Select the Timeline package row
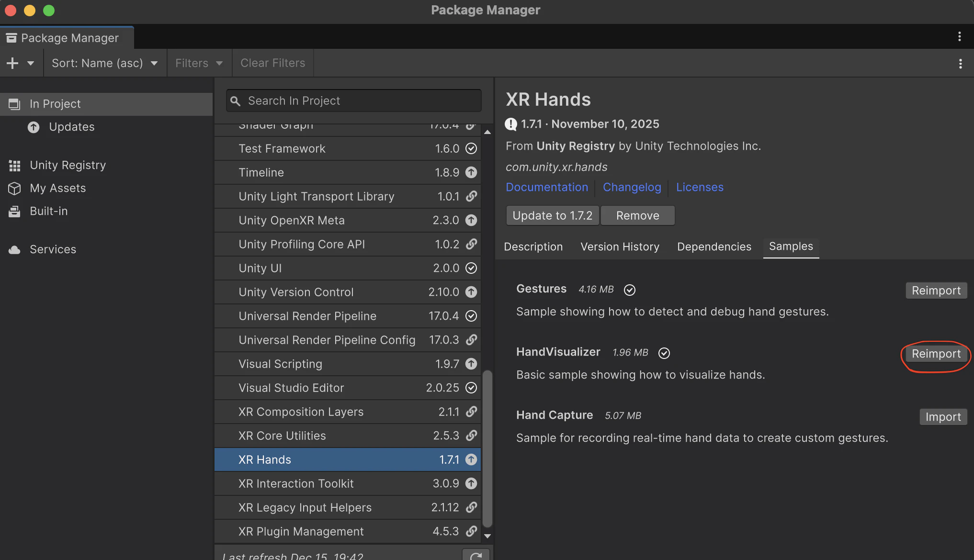This screenshot has width=974, height=560. 348,172
